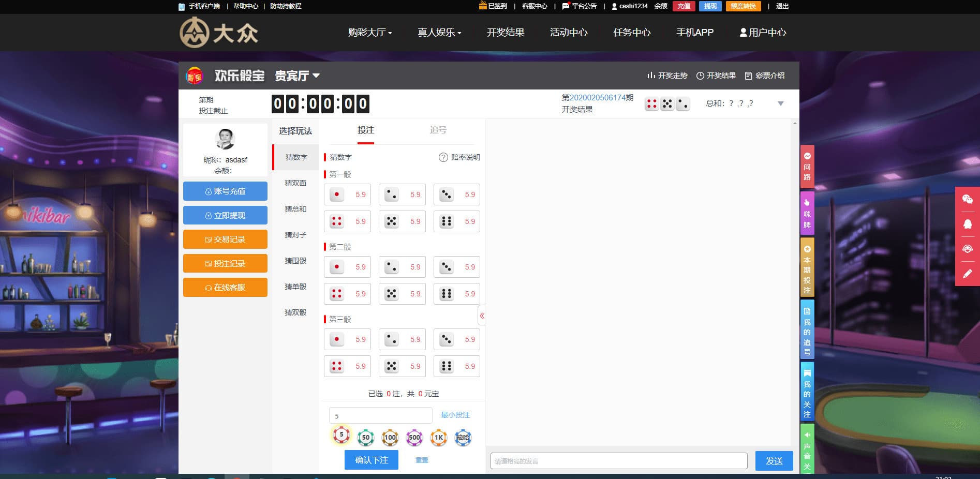Click the WeChat icon in red sidebar
This screenshot has height=479, width=980.
(967, 200)
